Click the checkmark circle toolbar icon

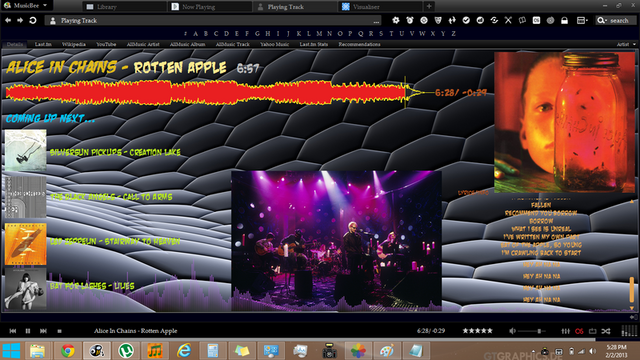(466, 20)
